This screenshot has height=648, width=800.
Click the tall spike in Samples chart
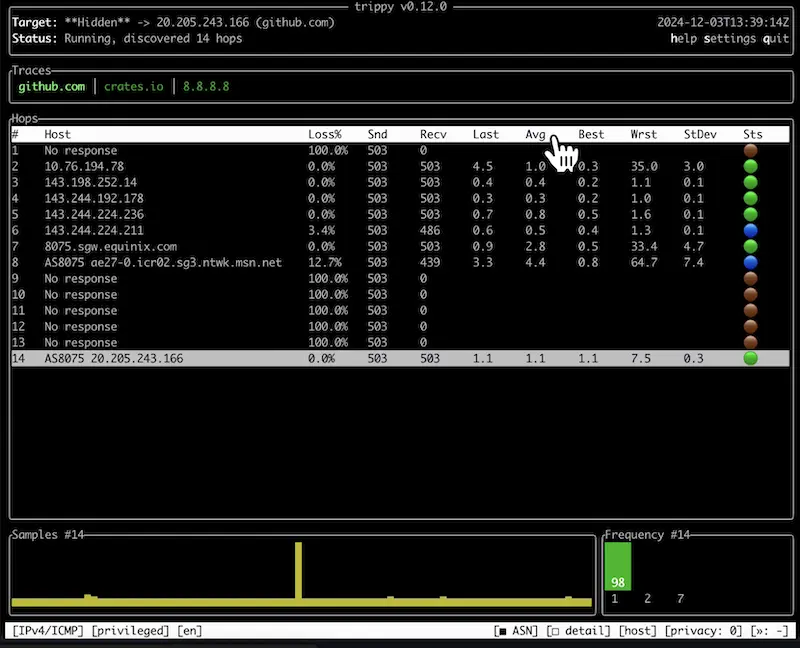pyautogui.click(x=298, y=570)
